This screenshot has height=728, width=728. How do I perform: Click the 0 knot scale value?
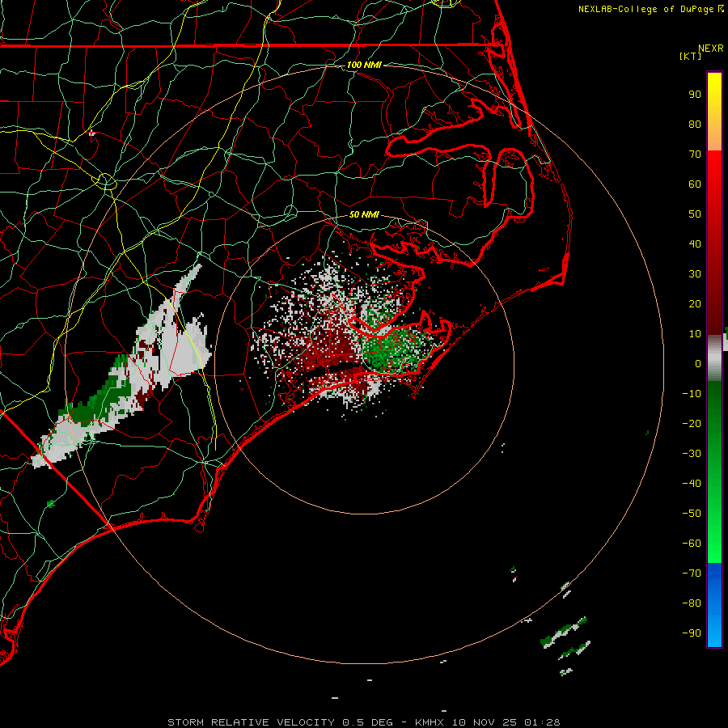click(x=698, y=363)
